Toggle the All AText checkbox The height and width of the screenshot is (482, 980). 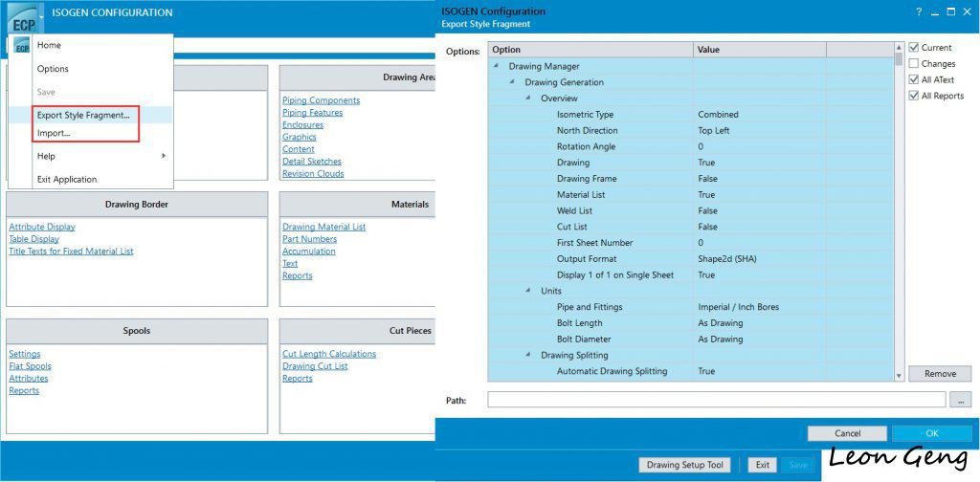tap(914, 80)
